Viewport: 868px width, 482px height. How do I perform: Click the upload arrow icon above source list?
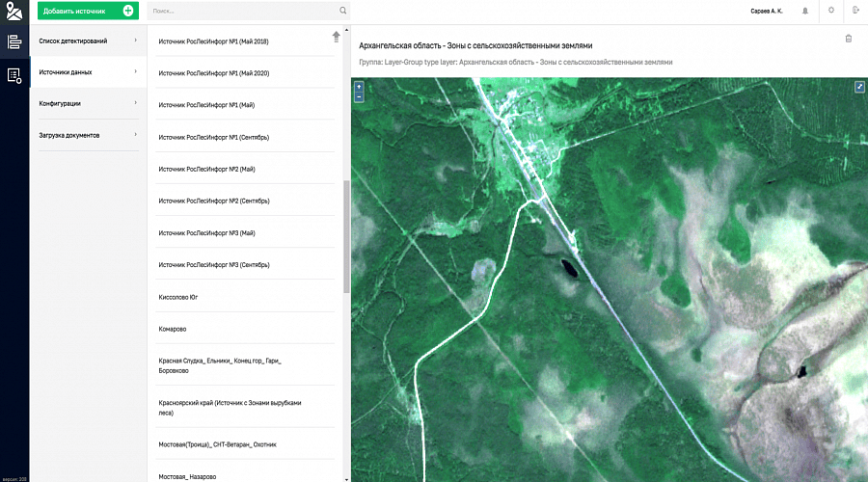336,37
